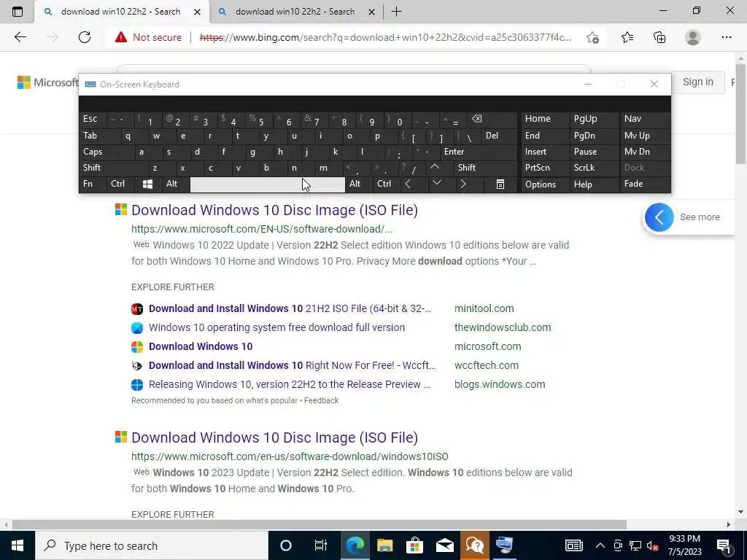747x560 pixels.
Task: Click the taskbar search box
Action: click(x=152, y=545)
